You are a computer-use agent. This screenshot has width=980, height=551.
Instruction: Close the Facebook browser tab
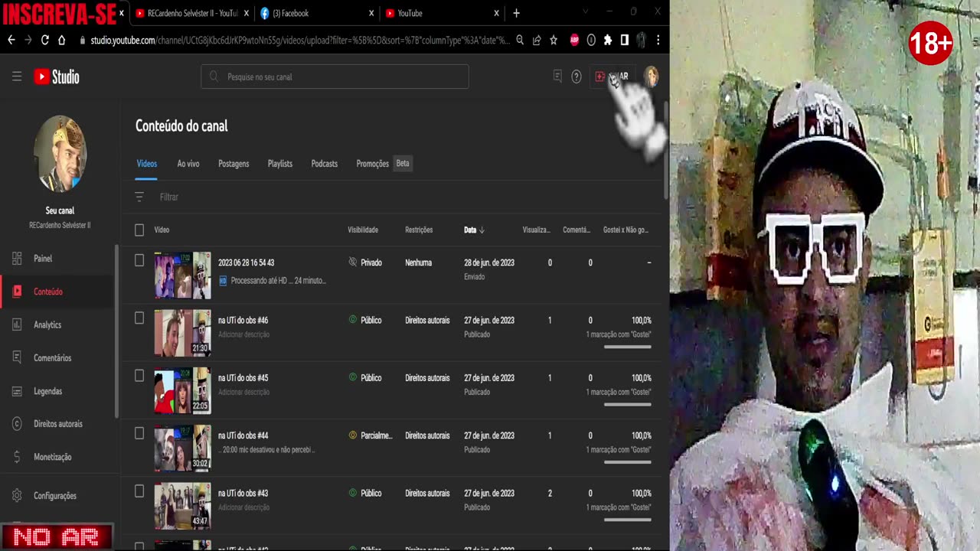pos(371,13)
